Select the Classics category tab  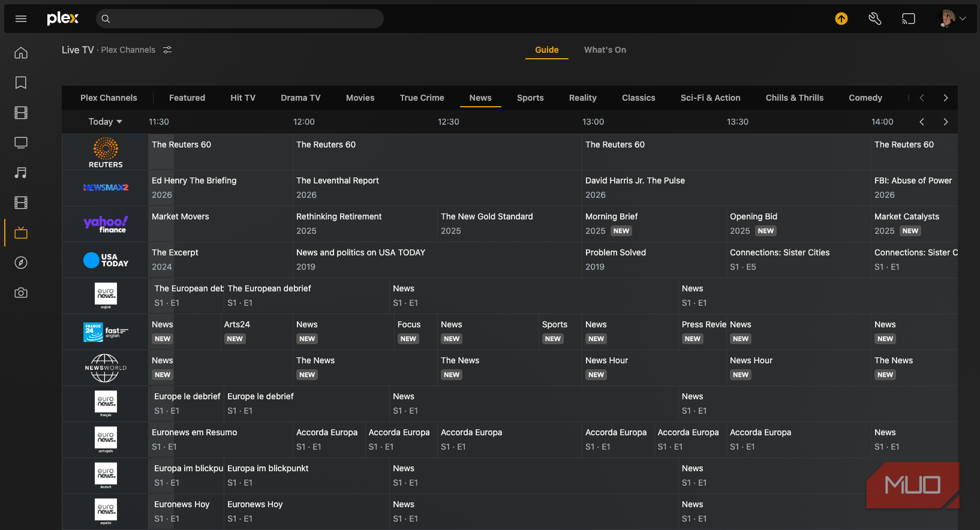click(639, 98)
